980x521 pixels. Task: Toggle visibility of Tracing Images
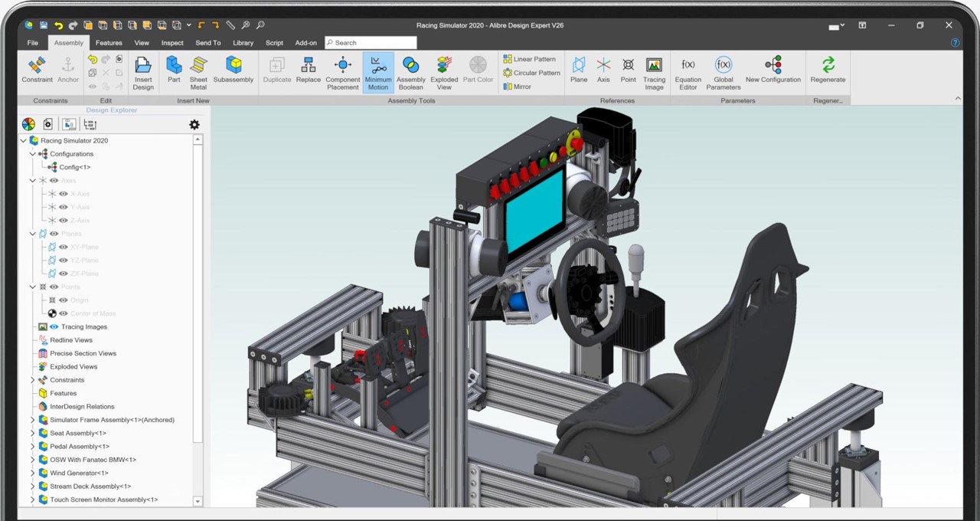pos(54,327)
